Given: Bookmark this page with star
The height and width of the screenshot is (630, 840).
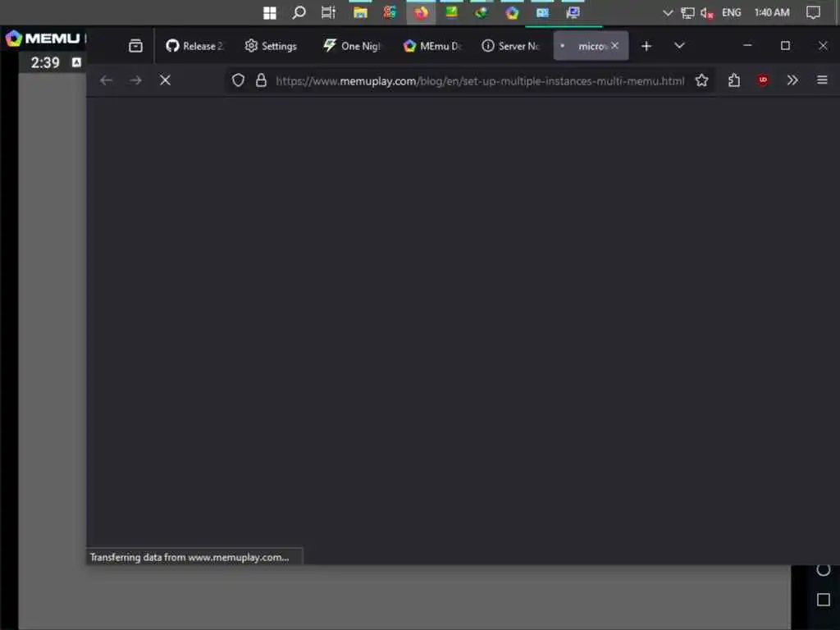Looking at the screenshot, I should pyautogui.click(x=702, y=80).
